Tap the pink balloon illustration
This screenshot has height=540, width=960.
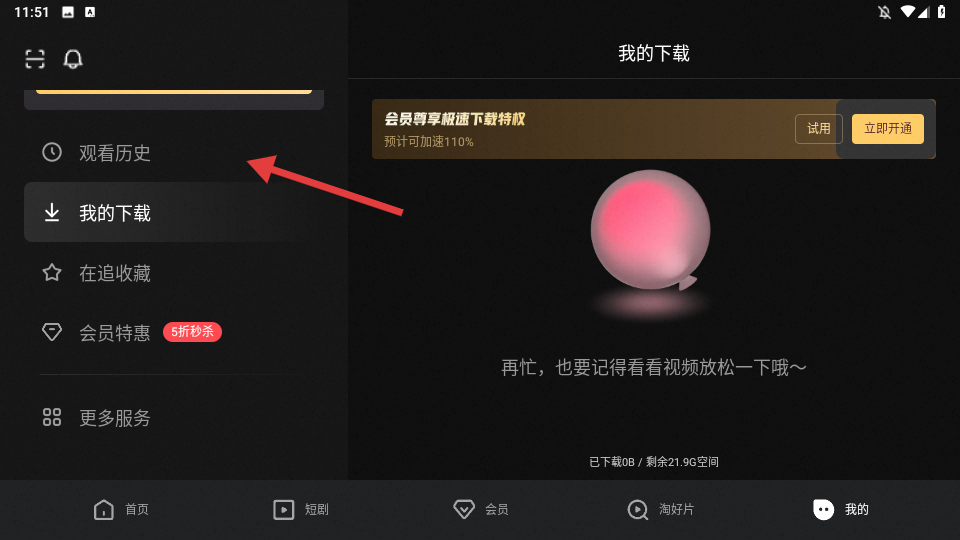tap(651, 231)
